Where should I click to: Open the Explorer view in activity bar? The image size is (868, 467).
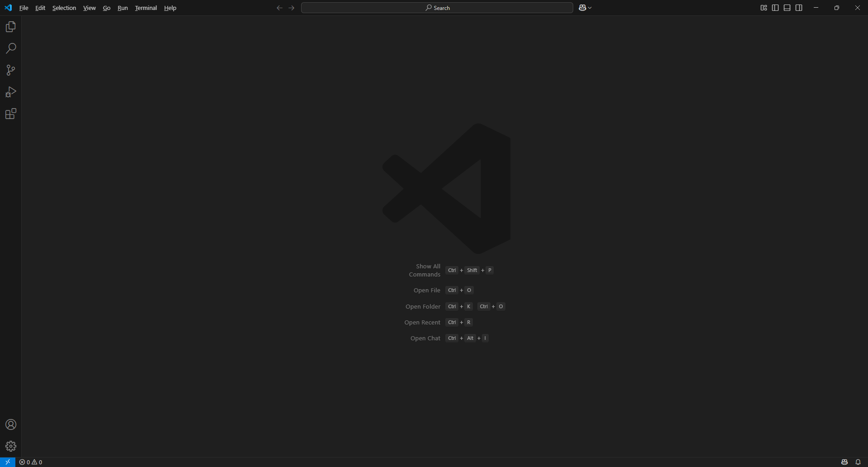pos(11,27)
